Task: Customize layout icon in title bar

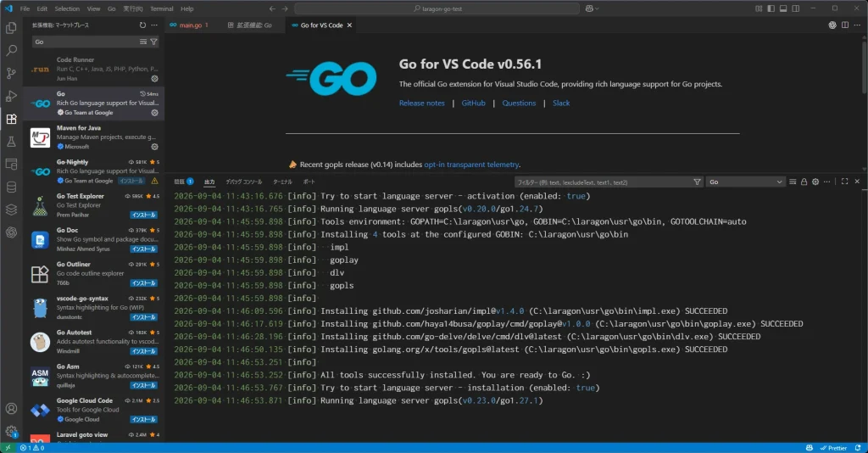Action: (759, 8)
